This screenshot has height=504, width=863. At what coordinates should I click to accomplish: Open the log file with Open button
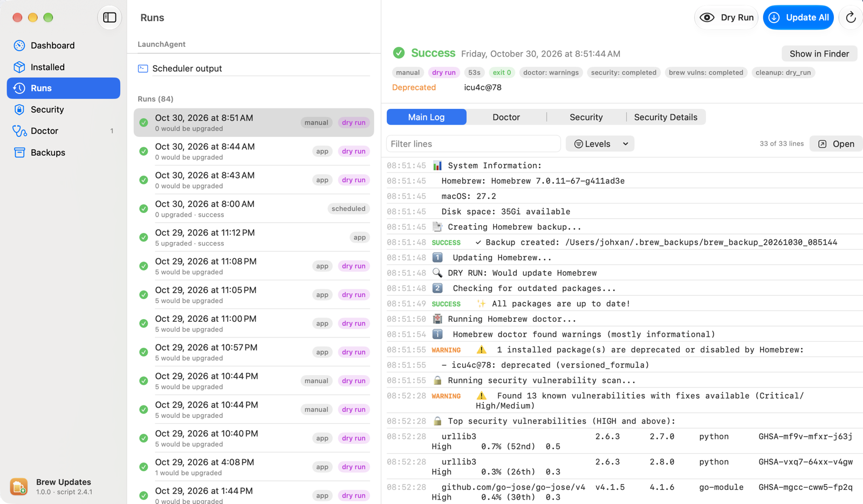tap(836, 144)
